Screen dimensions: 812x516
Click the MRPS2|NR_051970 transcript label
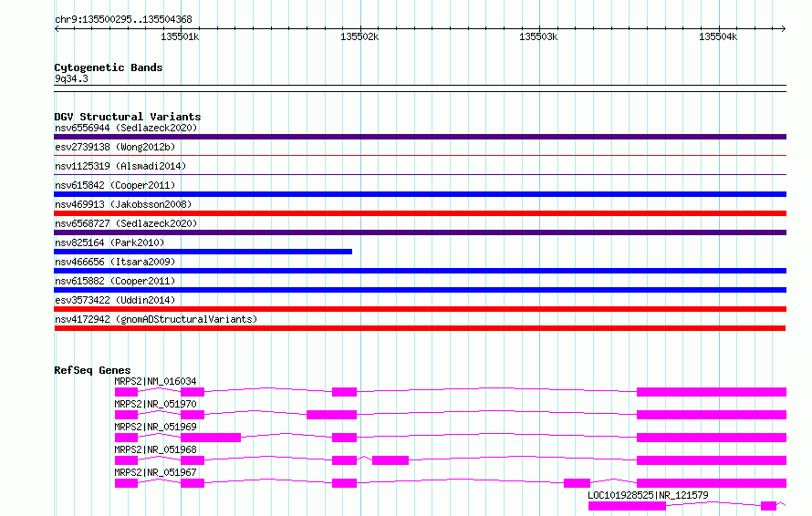pyautogui.click(x=155, y=404)
